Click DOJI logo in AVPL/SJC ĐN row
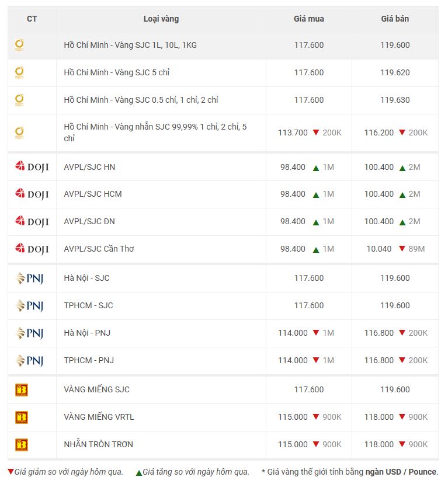This screenshot has width=448, height=484. (32, 222)
